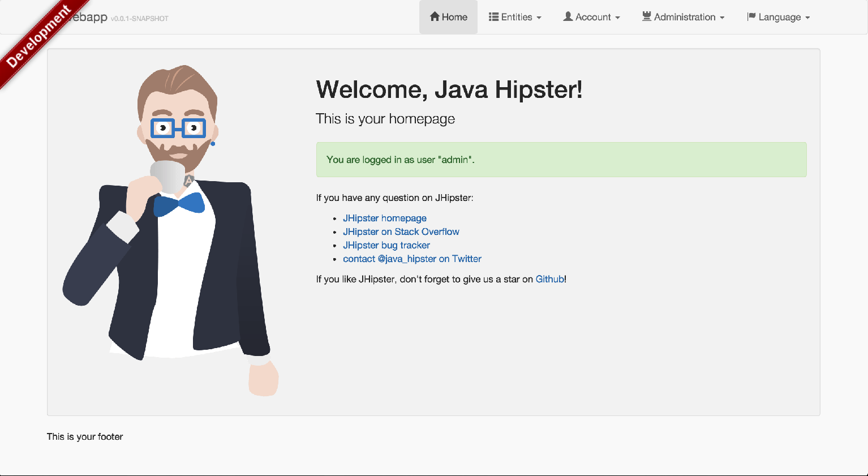Screen dimensions: 868x476
Task: Open the Account menu
Action: pyautogui.click(x=593, y=17)
